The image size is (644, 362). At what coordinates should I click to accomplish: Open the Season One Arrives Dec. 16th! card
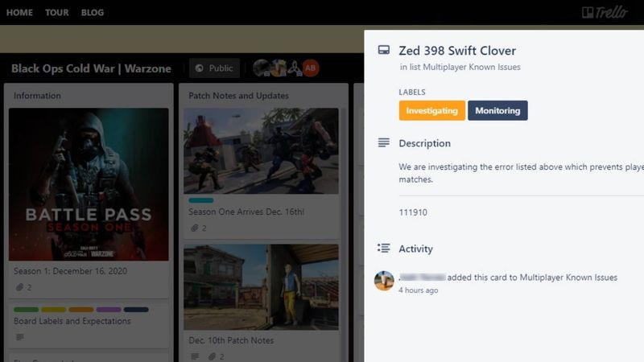coord(246,212)
